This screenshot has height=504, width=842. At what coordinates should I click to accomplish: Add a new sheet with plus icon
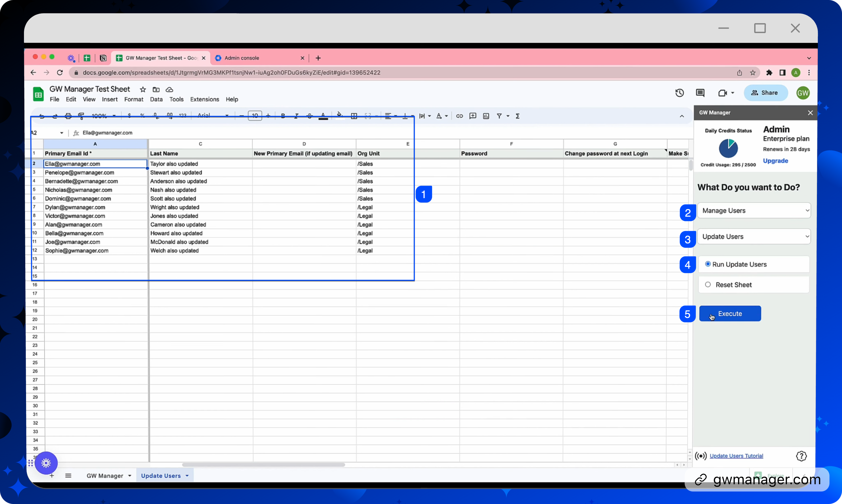pos(52,476)
